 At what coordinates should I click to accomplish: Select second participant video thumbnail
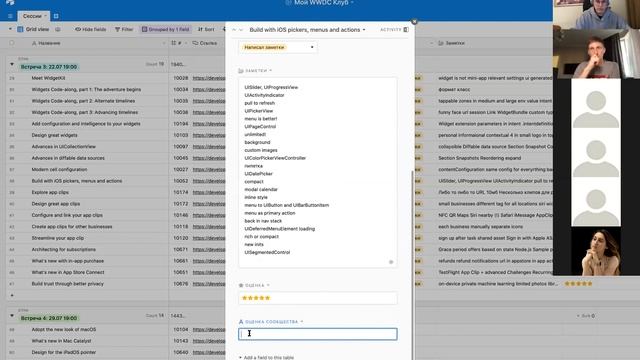(x=596, y=54)
